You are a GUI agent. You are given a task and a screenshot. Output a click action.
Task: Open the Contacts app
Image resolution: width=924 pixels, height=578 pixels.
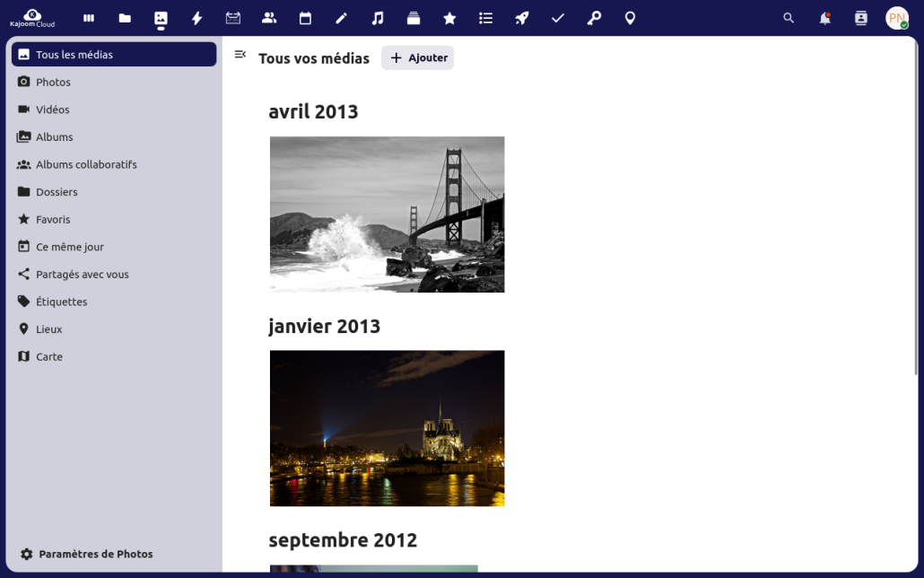tap(268, 18)
